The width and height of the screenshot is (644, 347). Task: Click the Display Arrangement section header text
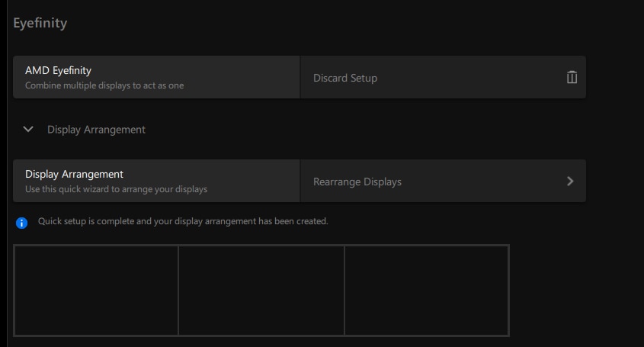click(x=96, y=130)
